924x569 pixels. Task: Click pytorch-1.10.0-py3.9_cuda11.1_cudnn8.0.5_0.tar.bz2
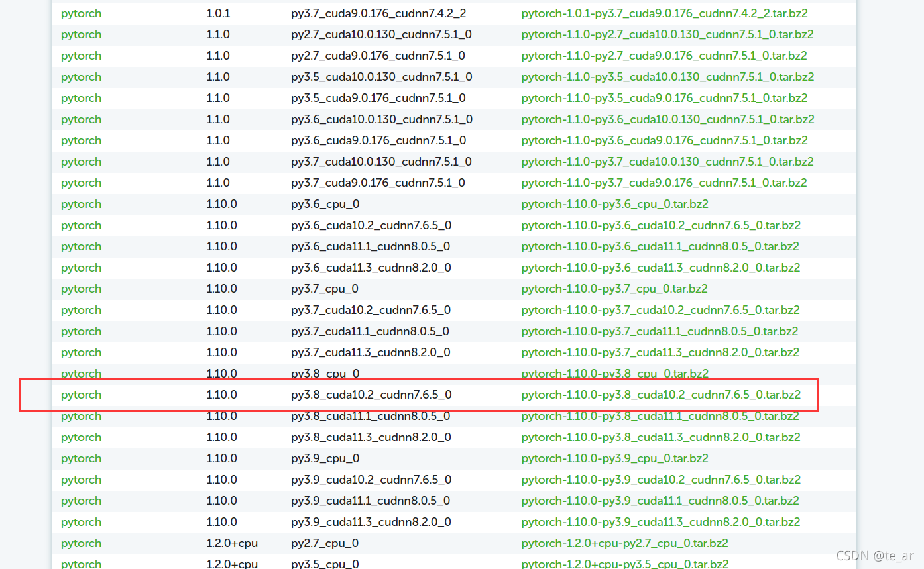[660, 501]
